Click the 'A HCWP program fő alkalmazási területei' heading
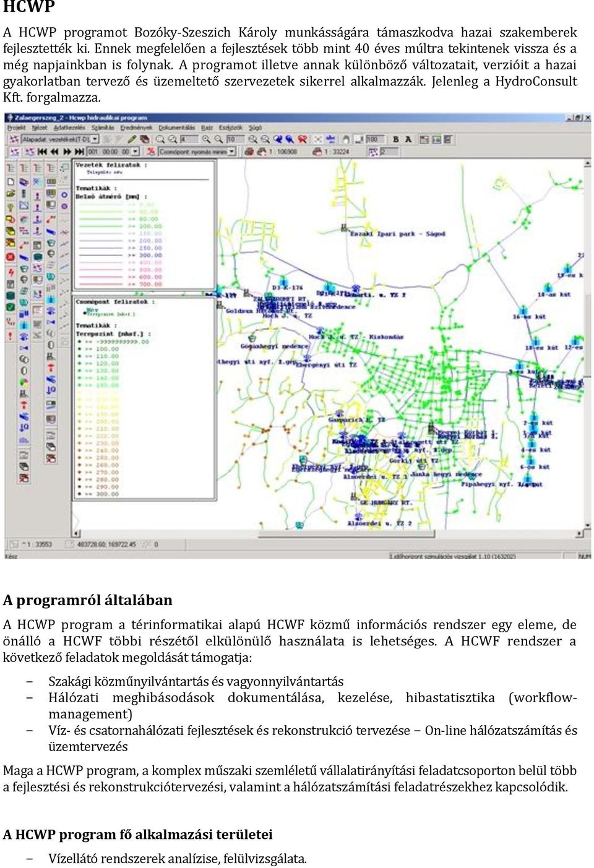 coord(138,835)
